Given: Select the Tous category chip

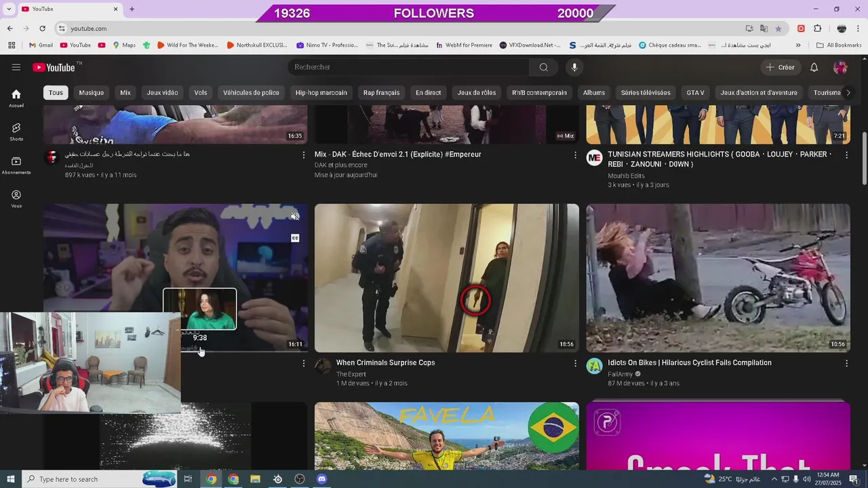Looking at the screenshot, I should coord(56,93).
